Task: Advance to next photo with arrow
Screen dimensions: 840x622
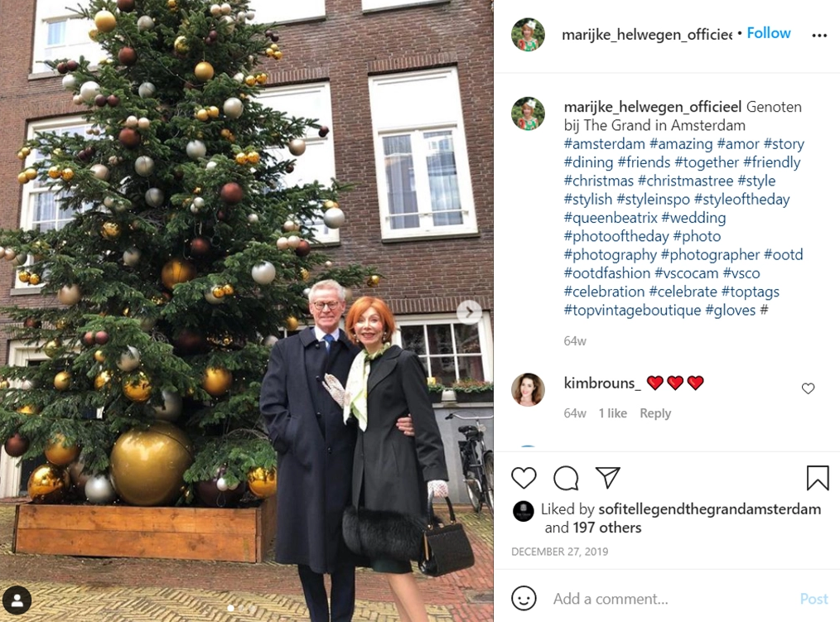Action: click(x=469, y=311)
